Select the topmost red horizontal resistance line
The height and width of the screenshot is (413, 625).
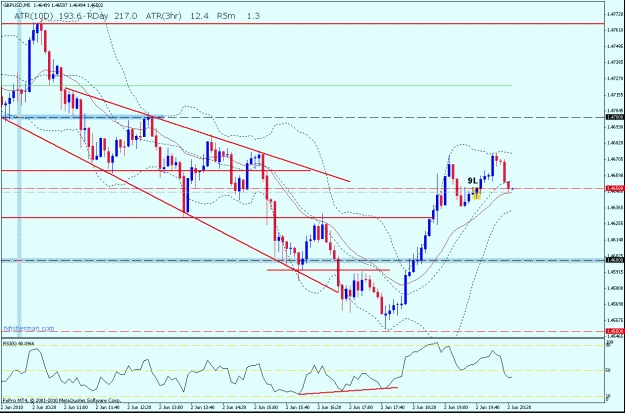point(302,24)
